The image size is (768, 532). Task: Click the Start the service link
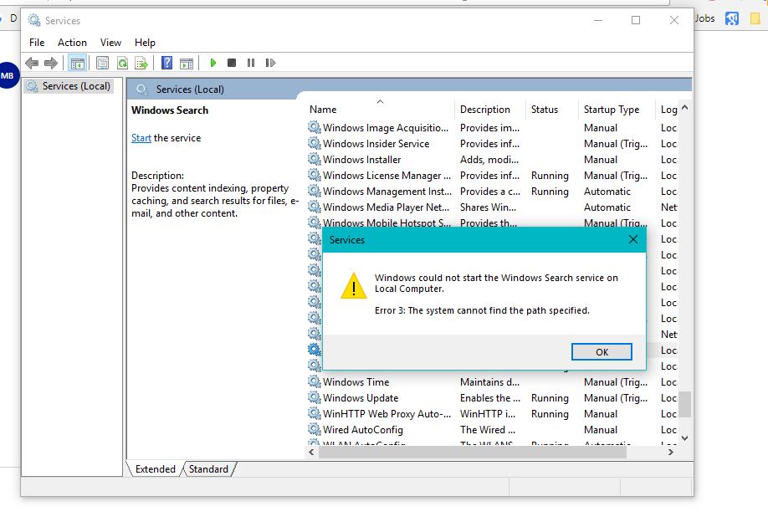click(x=141, y=138)
